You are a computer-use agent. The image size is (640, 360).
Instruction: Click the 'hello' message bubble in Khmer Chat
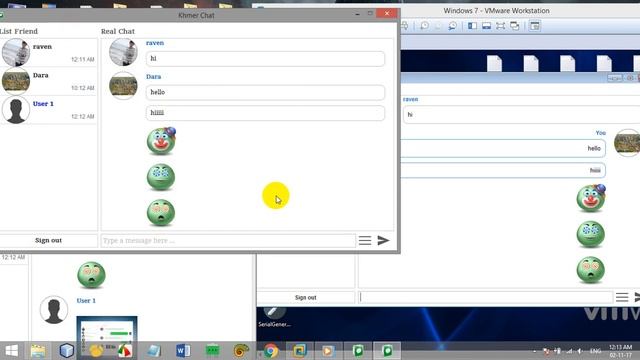(265, 92)
